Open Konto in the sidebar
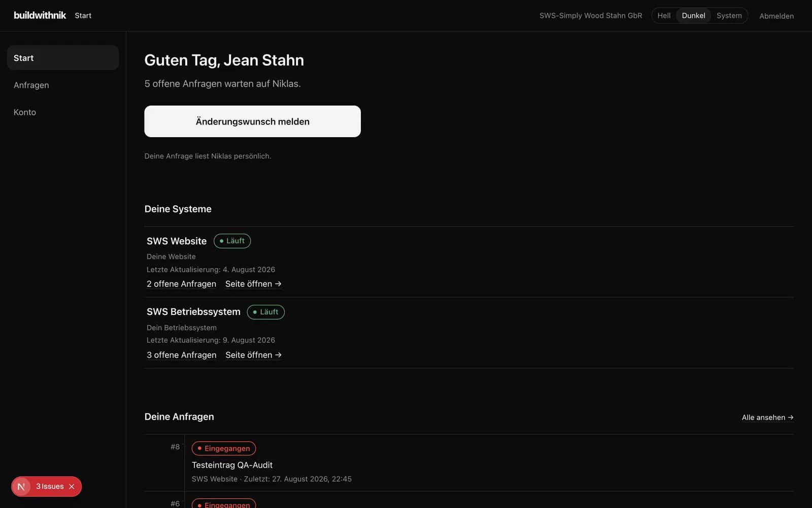The height and width of the screenshot is (508, 812). tap(63, 112)
